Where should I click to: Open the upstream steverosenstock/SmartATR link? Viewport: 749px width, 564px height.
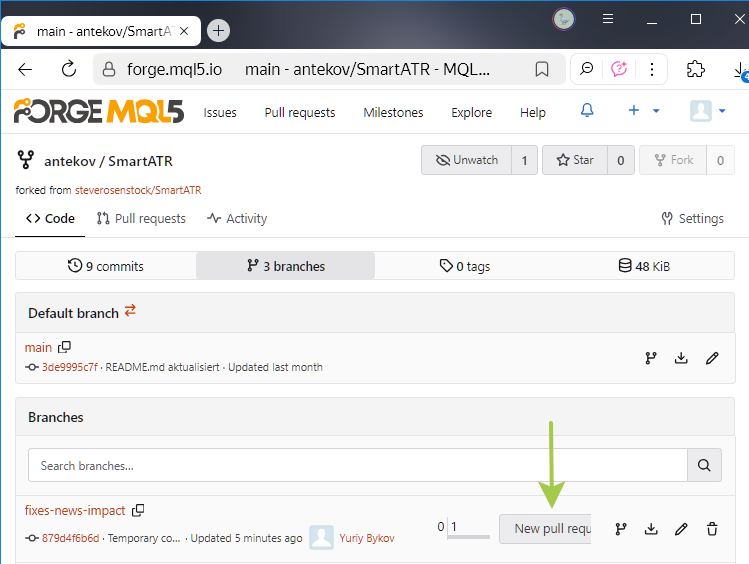[138, 190]
